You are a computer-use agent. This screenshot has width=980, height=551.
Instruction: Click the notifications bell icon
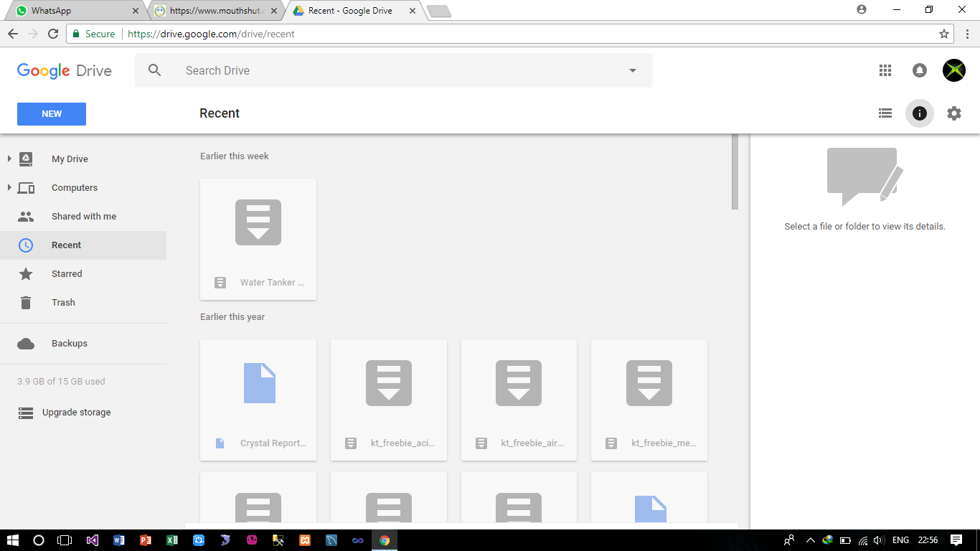tap(920, 70)
